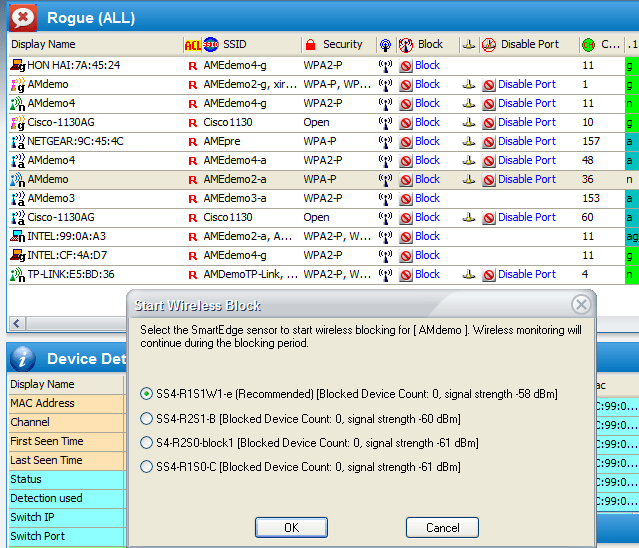The width and height of the screenshot is (639, 548).
Task: Choose the SS4-R1S0-C sensor radio button
Action: 146,467
